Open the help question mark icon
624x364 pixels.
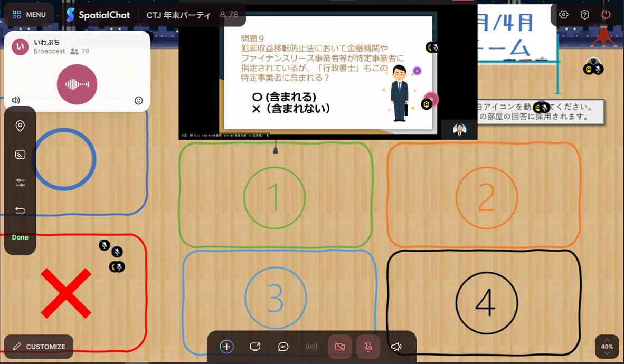pos(584,15)
